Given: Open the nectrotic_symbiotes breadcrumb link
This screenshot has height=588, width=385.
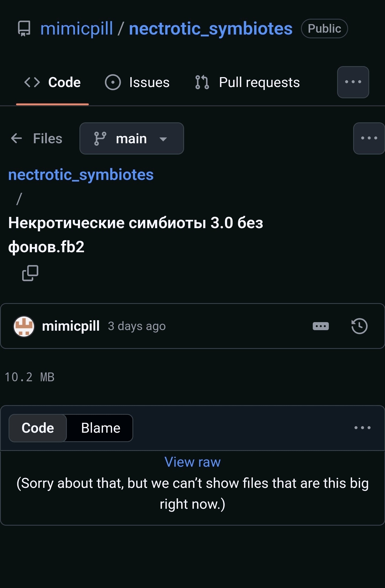Looking at the screenshot, I should (x=81, y=175).
